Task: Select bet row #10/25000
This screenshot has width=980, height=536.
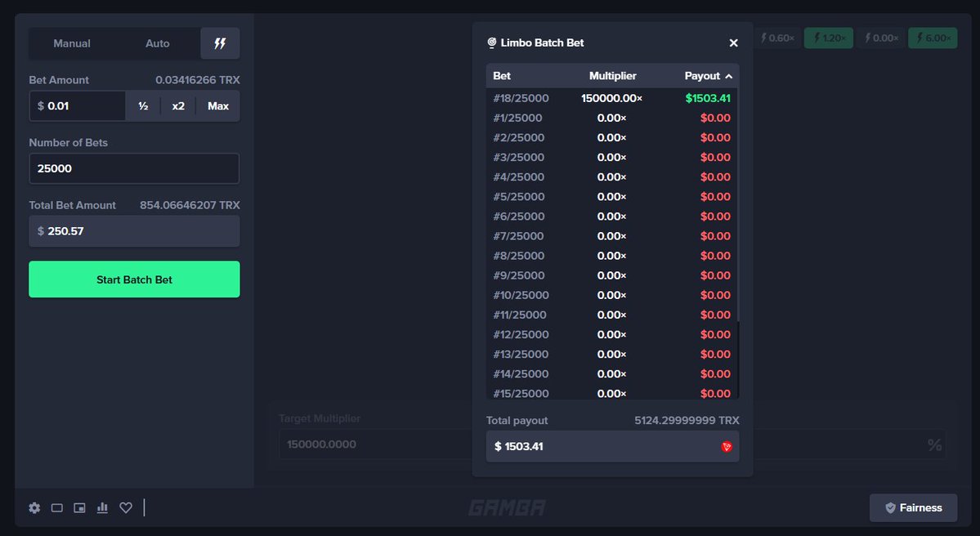Action: [x=612, y=295]
